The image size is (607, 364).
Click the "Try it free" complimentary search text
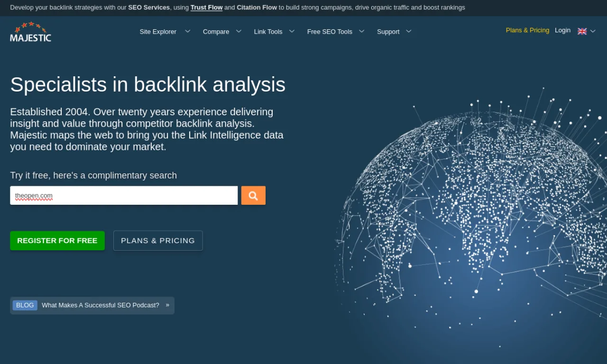tap(93, 175)
